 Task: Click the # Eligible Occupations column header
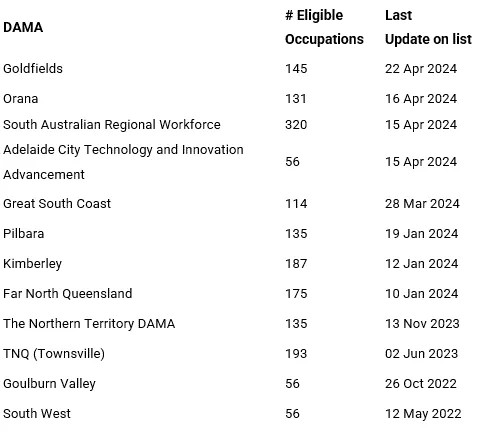pos(324,27)
